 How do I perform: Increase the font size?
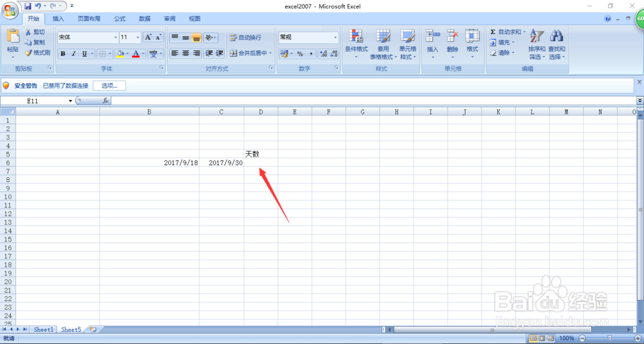(148, 37)
